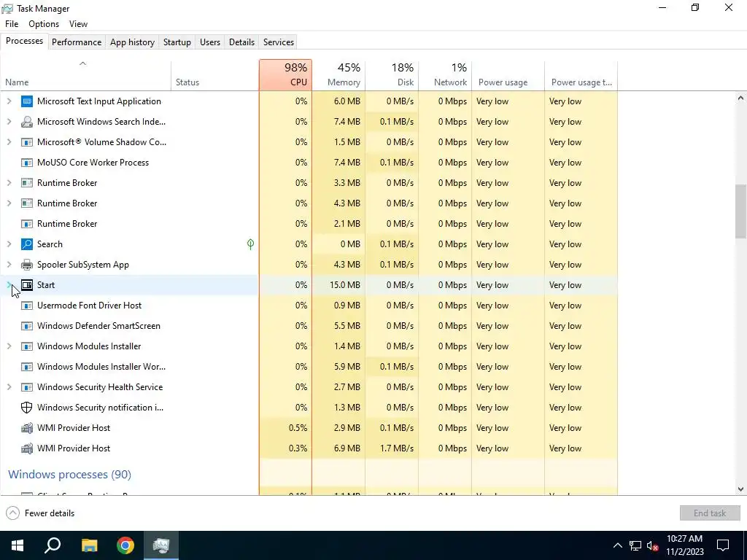
Task: Click the Windows Security notification shield icon
Action: click(x=27, y=408)
